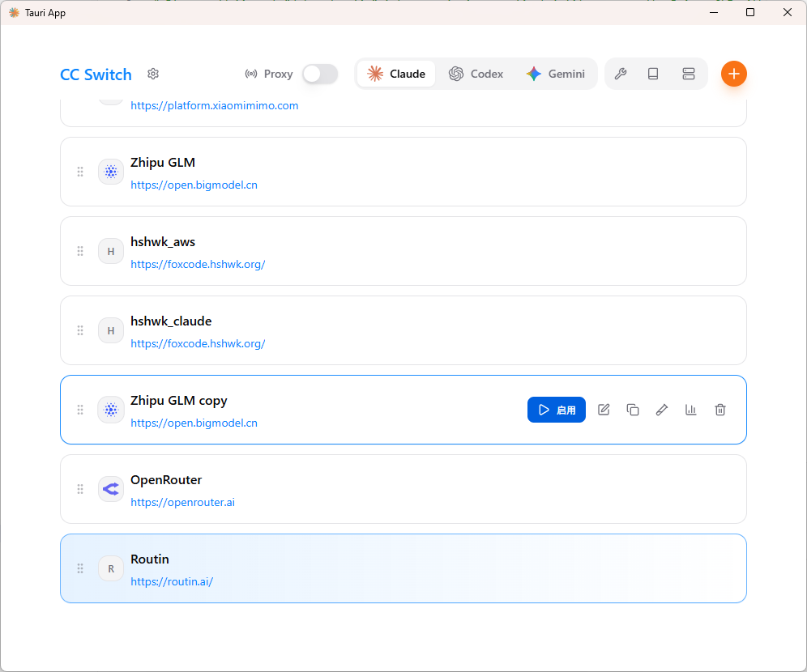Open the https://platform.xiaomimimo.com link
The height and width of the screenshot is (672, 807).
214,105
